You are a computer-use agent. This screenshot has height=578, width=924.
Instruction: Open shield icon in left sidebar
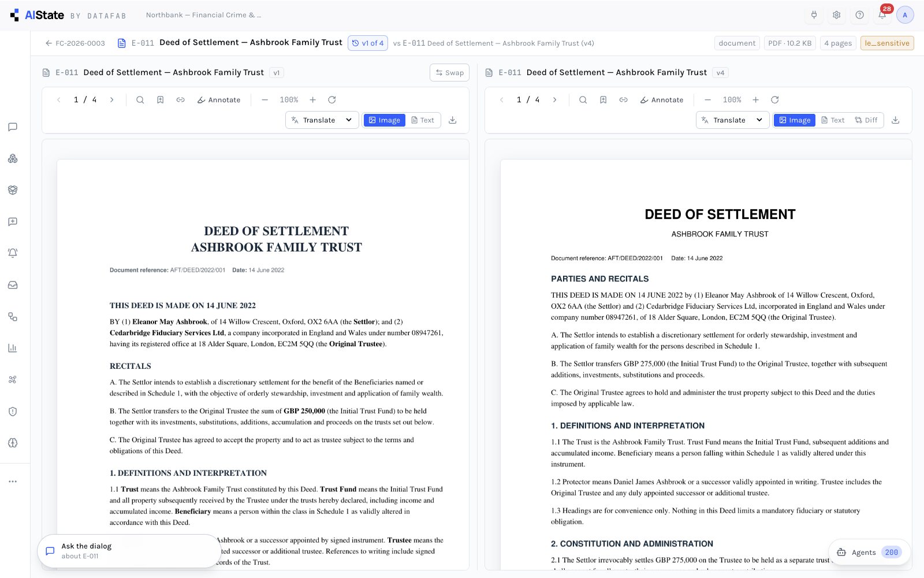(13, 412)
